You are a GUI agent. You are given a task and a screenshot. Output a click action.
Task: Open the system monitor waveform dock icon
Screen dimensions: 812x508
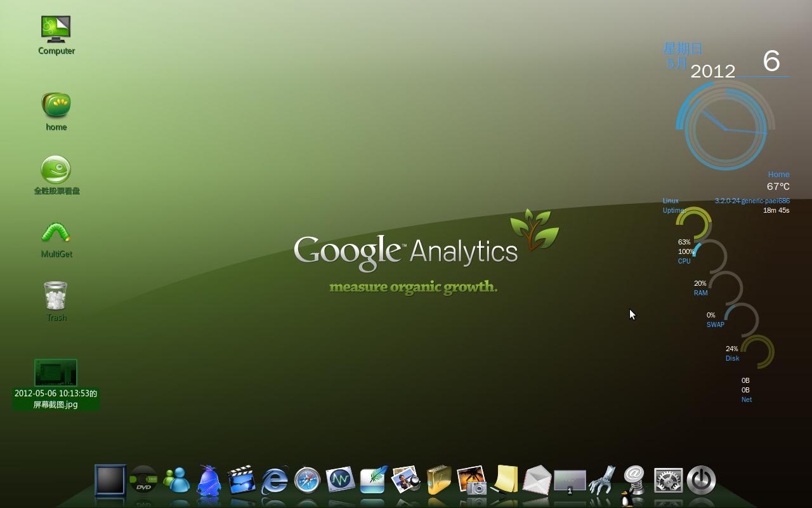(340, 479)
